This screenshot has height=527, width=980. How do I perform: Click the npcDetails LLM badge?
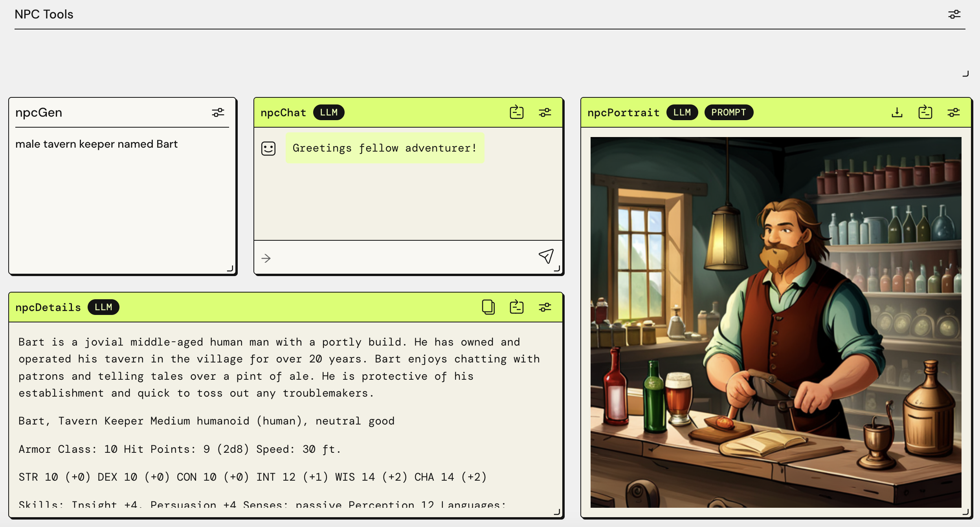[103, 307]
